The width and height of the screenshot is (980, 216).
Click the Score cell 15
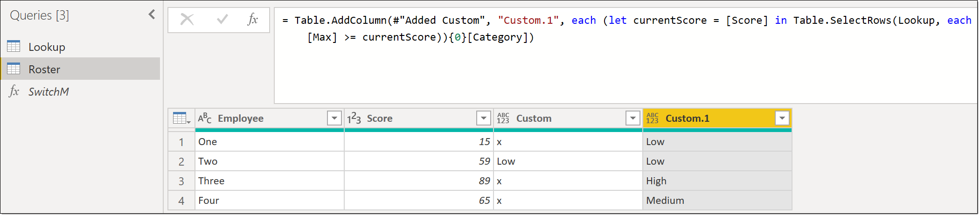click(x=419, y=142)
